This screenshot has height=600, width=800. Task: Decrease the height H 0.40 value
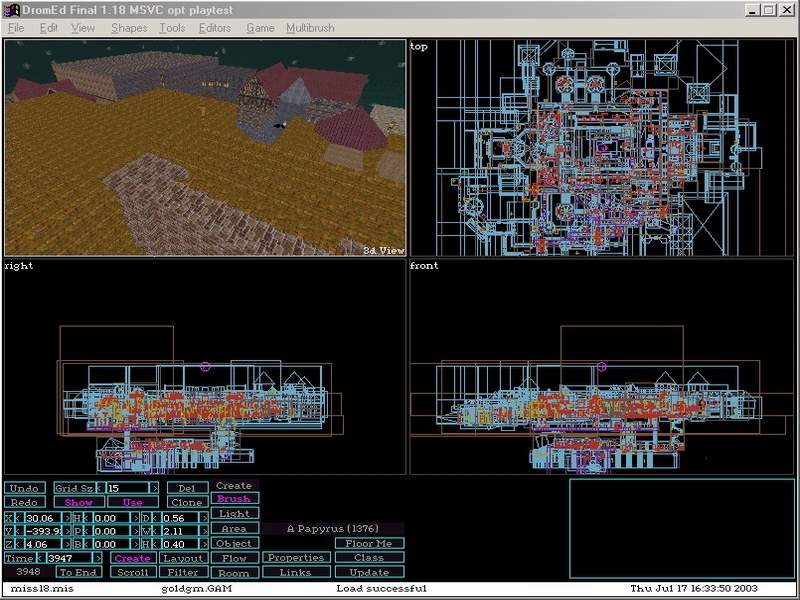coord(156,544)
